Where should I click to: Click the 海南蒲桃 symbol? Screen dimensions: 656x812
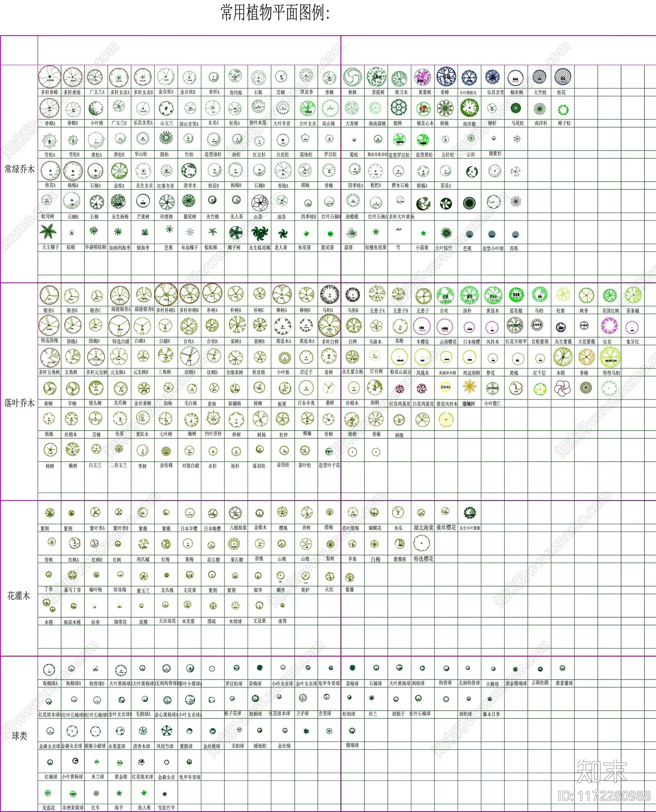[375, 108]
